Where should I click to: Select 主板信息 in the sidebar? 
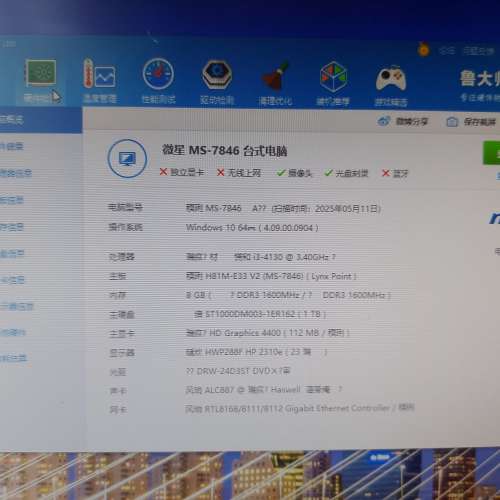pos(12,200)
